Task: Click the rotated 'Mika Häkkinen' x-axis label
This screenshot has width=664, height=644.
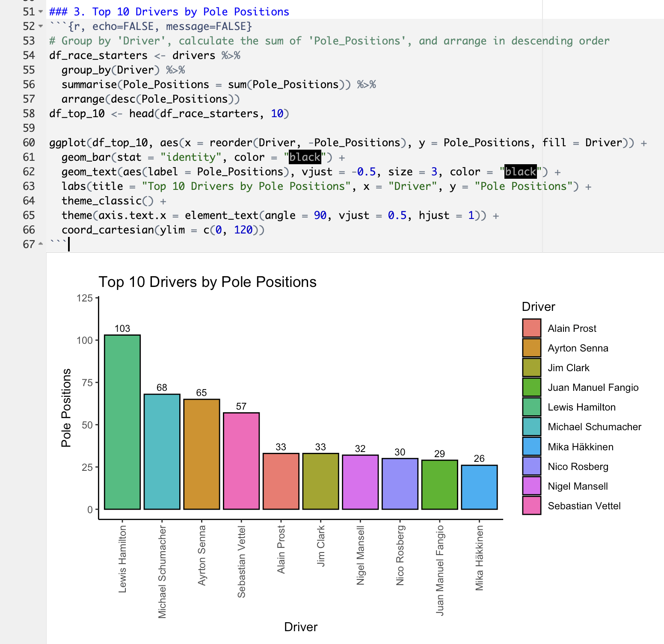Action: coord(479,558)
